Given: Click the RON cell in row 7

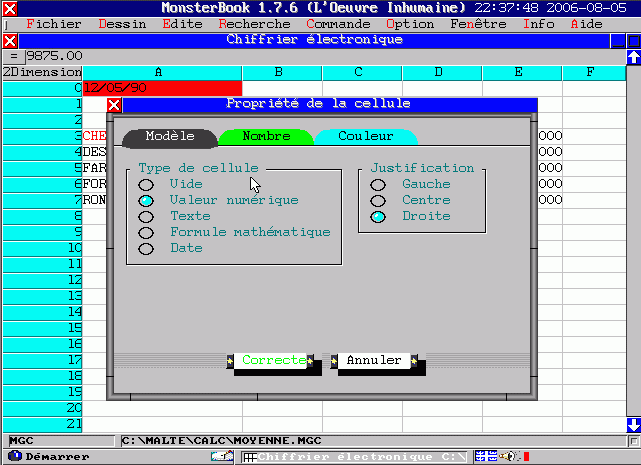Looking at the screenshot, I should pos(94,200).
